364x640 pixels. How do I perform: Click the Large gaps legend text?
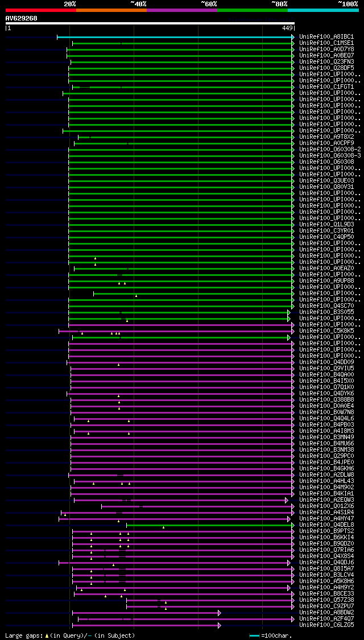(70, 636)
